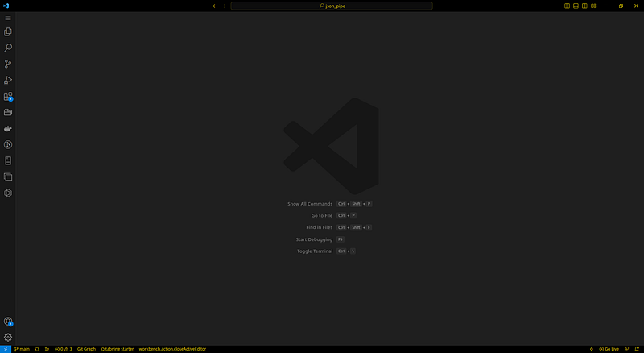This screenshot has height=353, width=644.
Task: Close the VS Code window
Action: click(x=636, y=6)
